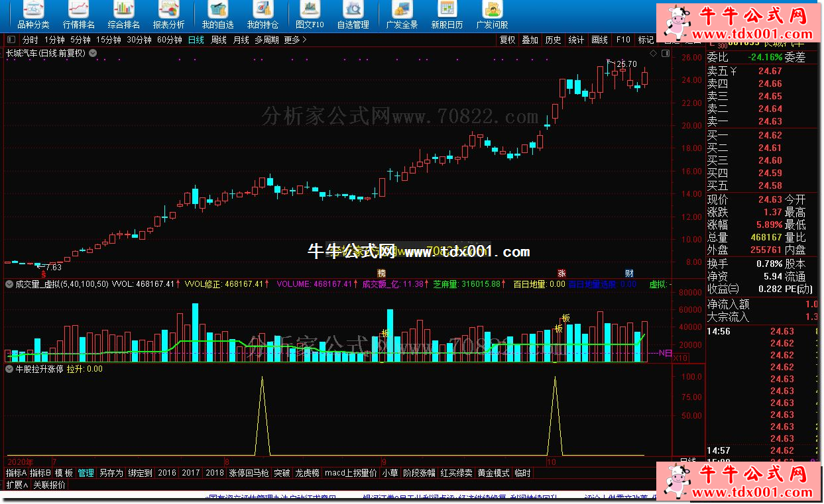Open 关联报价 related quotes tab
This screenshot has height=504, width=824.
[x=49, y=485]
